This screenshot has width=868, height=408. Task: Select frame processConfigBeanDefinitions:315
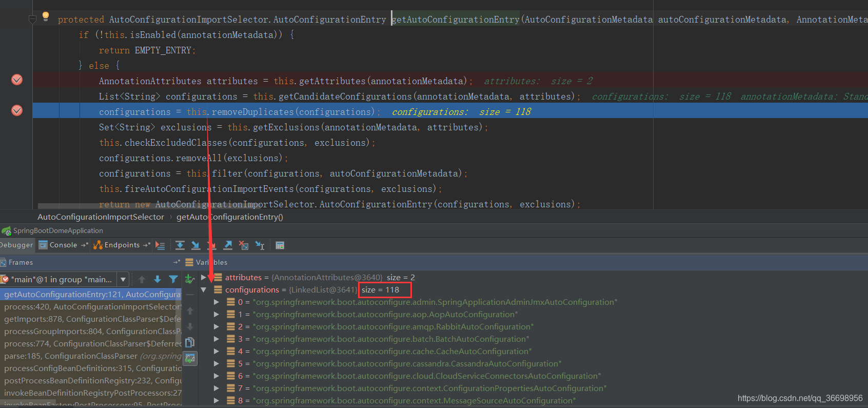[91, 368]
